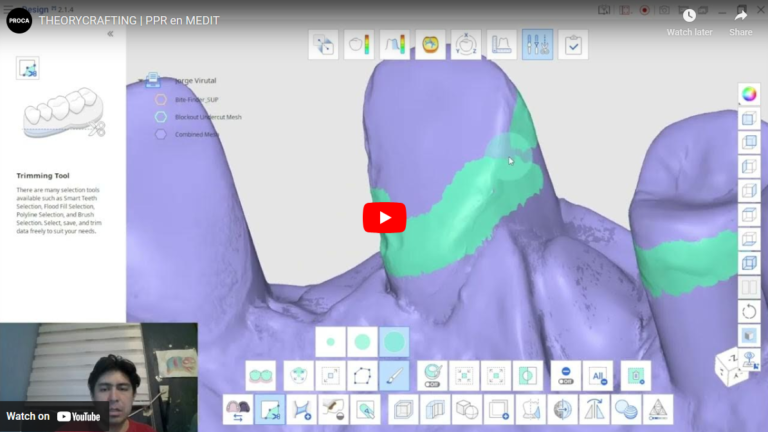Select the Polyline Selection tool
The height and width of the screenshot is (432, 768).
click(x=362, y=376)
